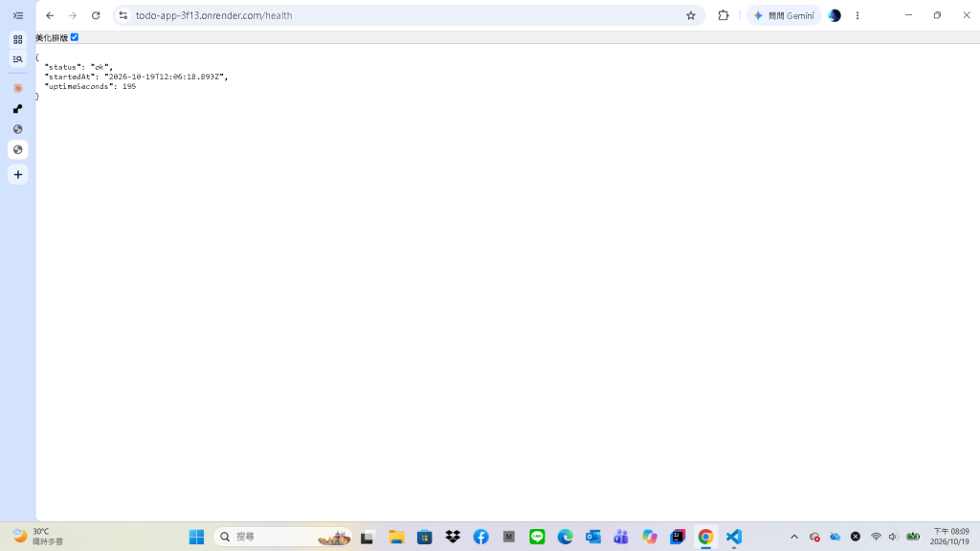Go back to the previous page
Screen dimensions: 980x551
tap(50, 15)
